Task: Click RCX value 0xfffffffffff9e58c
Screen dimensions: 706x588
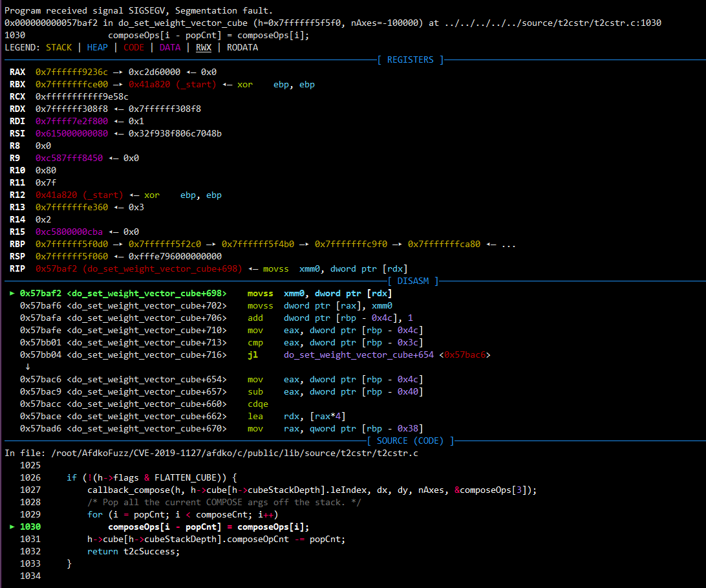Action: pos(82,96)
